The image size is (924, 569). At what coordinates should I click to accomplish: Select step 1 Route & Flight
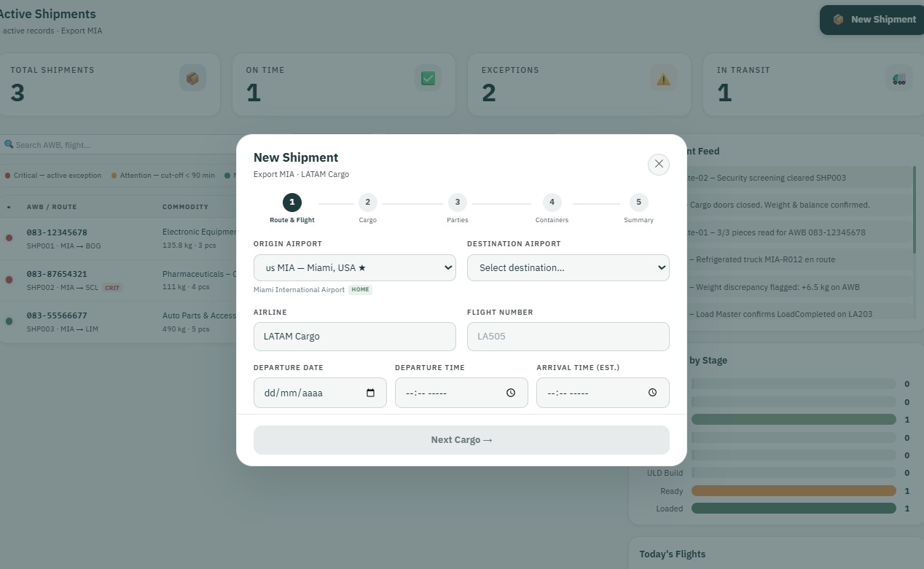292,208
